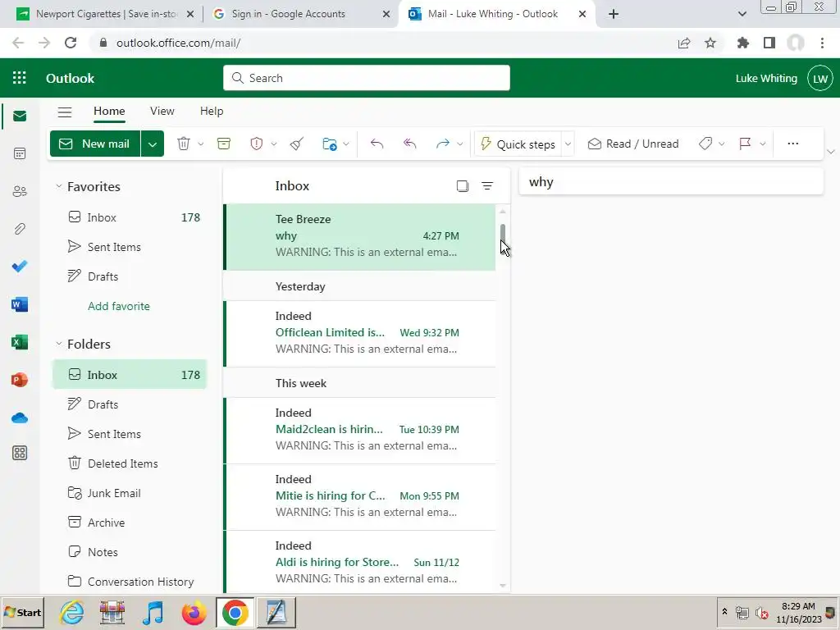This screenshot has height=630, width=840.
Task: Open more ribbon options ellipsis
Action: tap(793, 144)
